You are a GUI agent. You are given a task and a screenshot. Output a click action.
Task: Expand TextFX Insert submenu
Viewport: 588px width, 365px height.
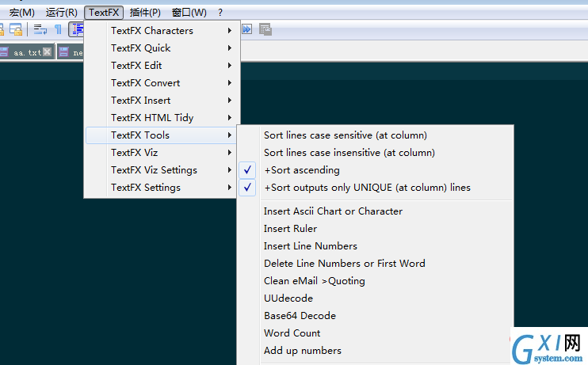click(161, 101)
